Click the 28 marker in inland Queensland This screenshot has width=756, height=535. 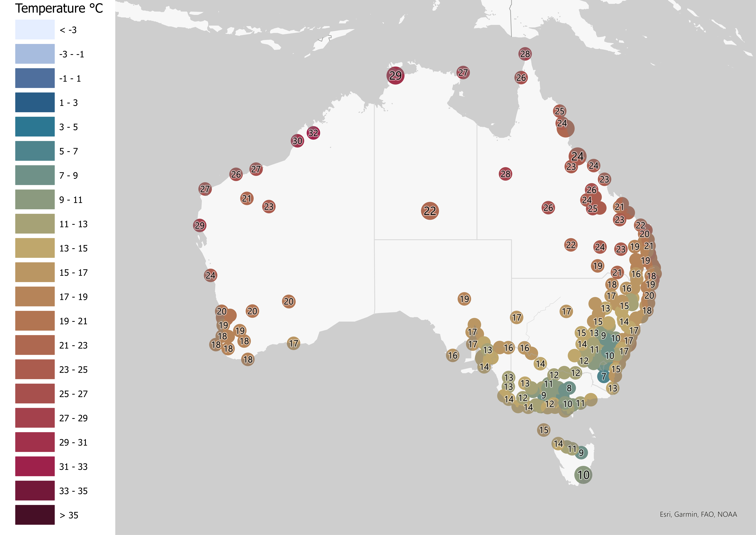click(505, 174)
